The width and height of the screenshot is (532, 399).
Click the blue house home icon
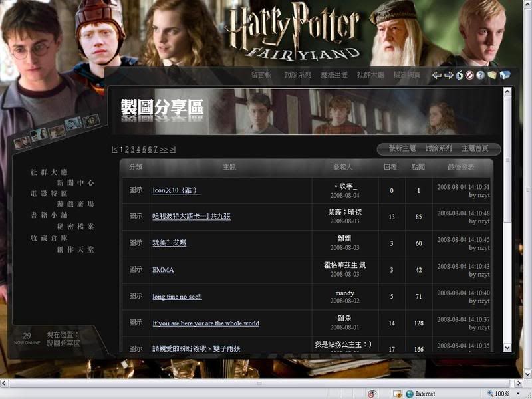tap(505, 74)
